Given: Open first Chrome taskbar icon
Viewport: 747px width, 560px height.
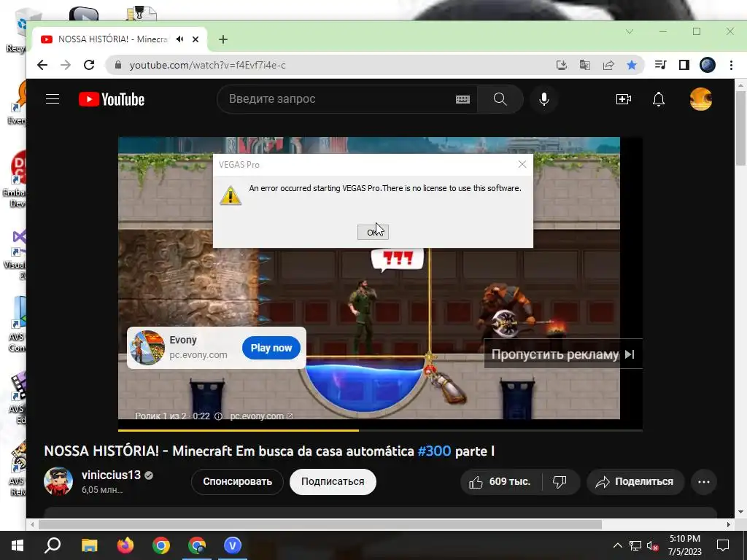Looking at the screenshot, I should (161, 545).
